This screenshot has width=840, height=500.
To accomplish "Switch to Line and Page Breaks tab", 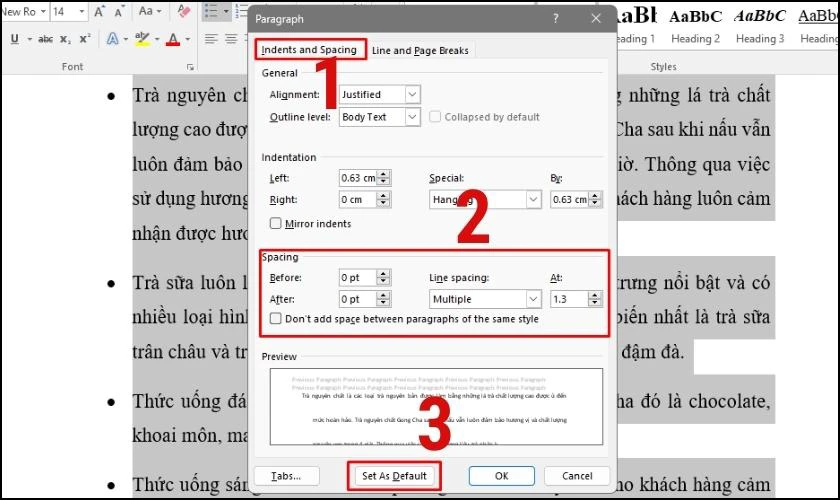I will 420,50.
